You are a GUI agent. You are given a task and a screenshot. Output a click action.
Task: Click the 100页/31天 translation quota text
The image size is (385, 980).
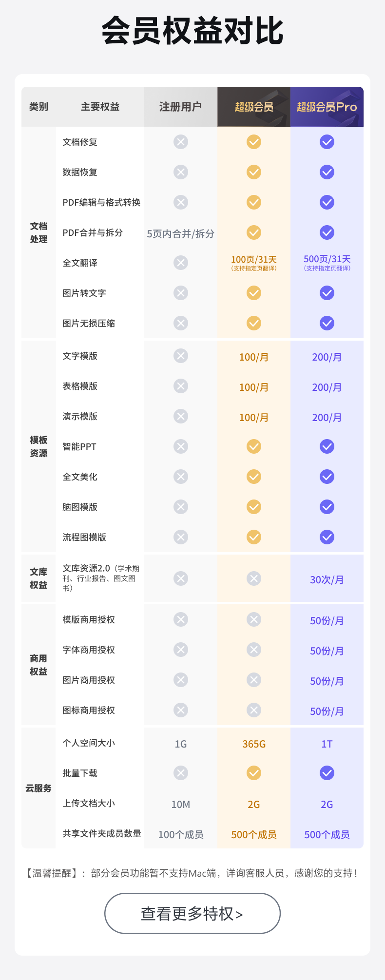pyautogui.click(x=254, y=259)
